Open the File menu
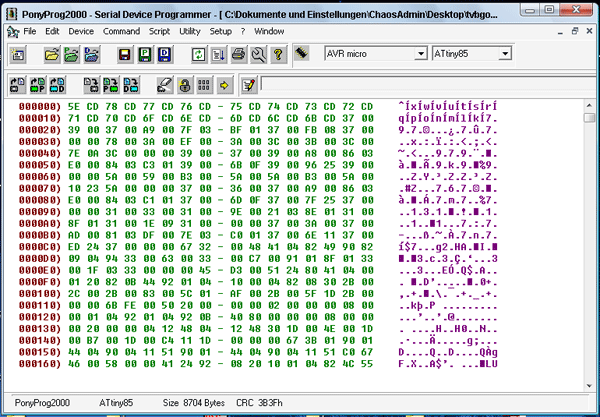This screenshot has height=417, width=600. (29, 31)
